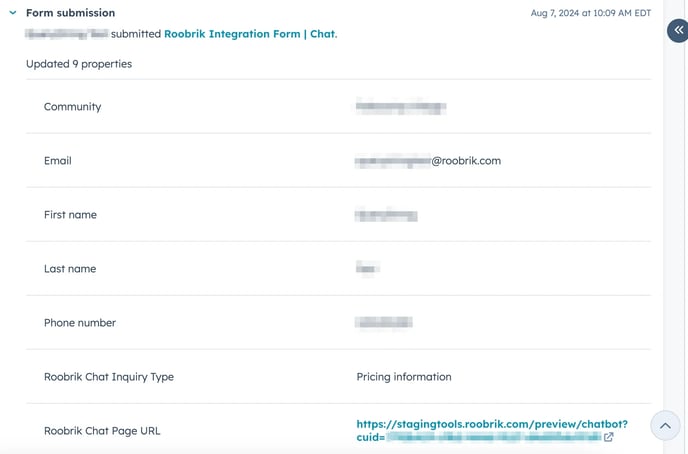Image resolution: width=688 pixels, height=454 pixels.
Task: Open the external link icon beside cuid URL
Action: [609, 437]
